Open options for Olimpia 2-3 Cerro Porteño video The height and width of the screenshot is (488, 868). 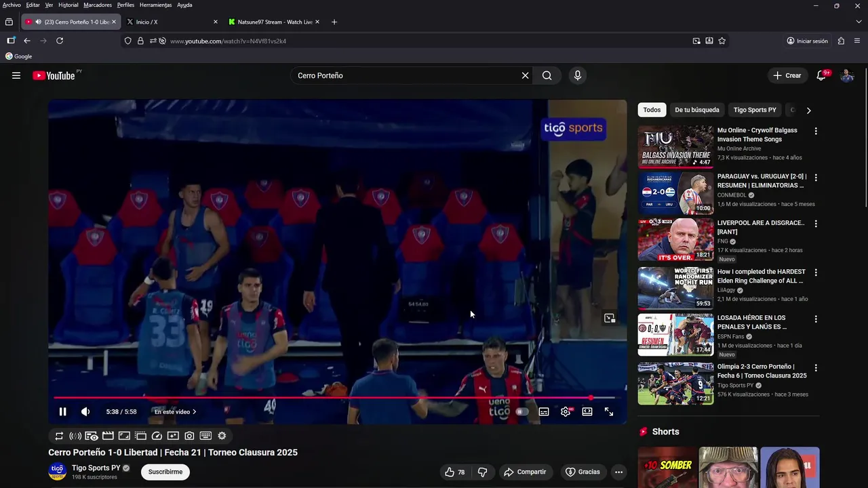tap(816, 367)
